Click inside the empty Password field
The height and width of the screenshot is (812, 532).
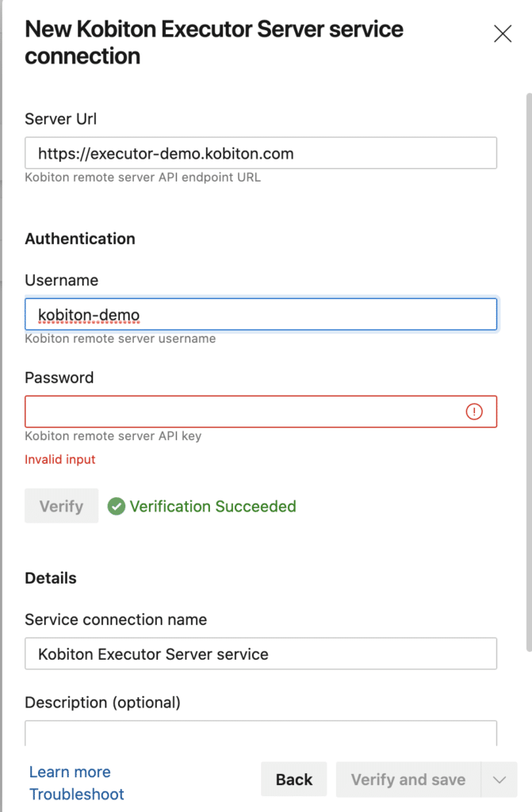tap(238, 411)
